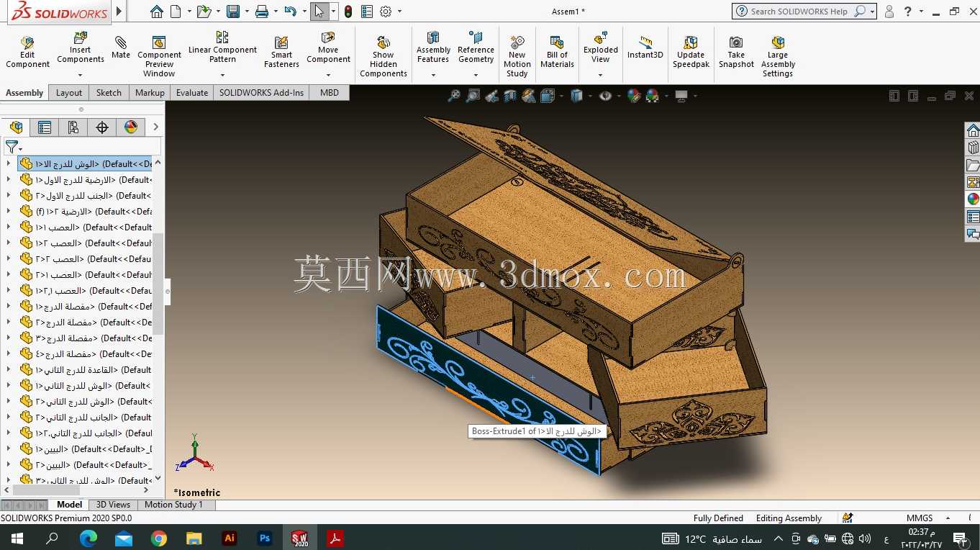Open Custom Properties task pane icon
Viewport: 980px width, 550px height.
coord(973,217)
